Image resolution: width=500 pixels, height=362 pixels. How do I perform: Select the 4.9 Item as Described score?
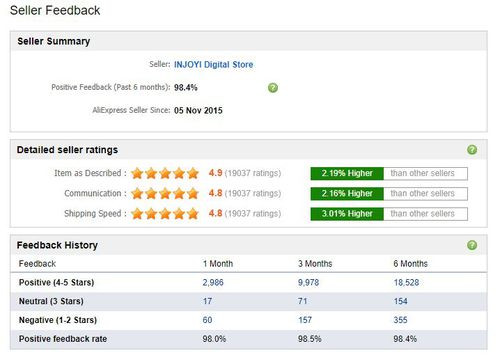(215, 173)
